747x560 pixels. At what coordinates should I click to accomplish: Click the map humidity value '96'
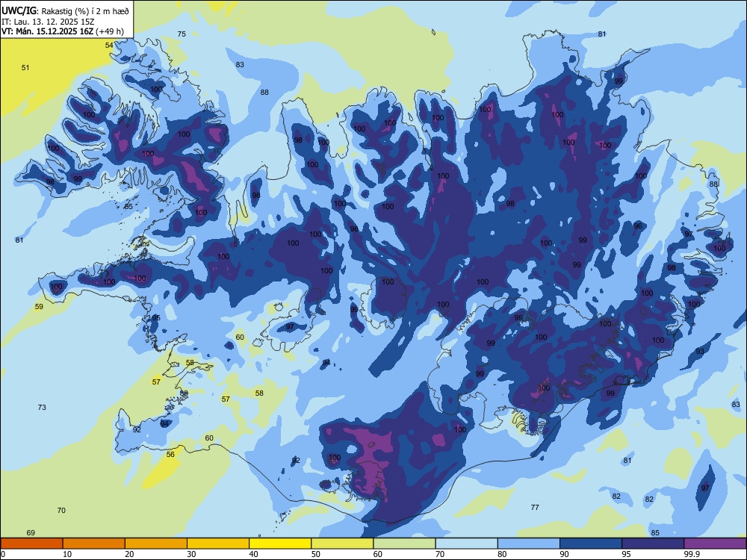(638, 225)
